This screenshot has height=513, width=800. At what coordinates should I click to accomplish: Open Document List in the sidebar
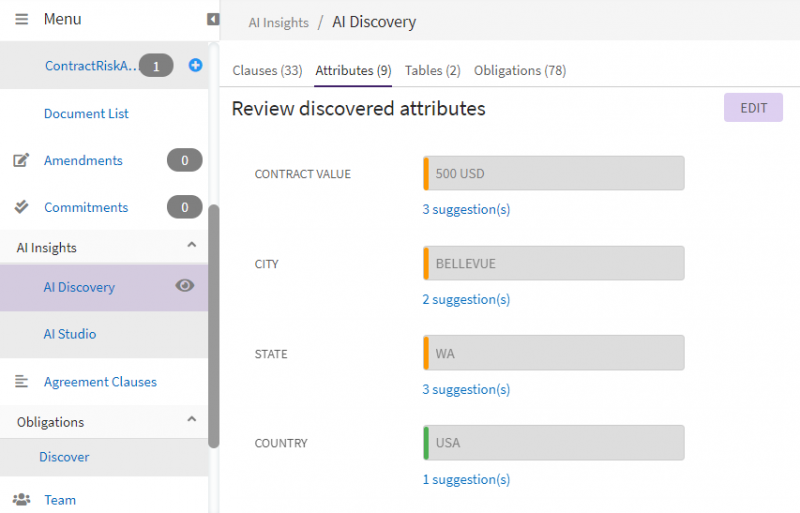(x=86, y=113)
